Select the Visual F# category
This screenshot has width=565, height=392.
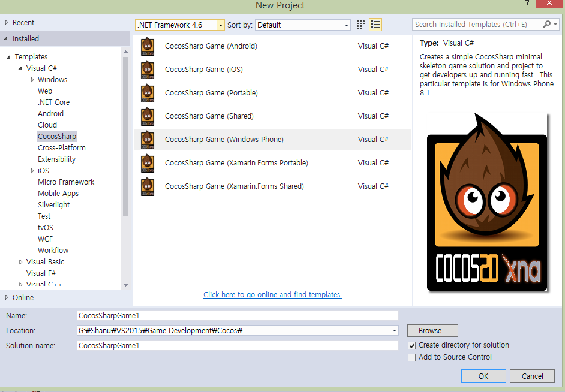tap(41, 273)
